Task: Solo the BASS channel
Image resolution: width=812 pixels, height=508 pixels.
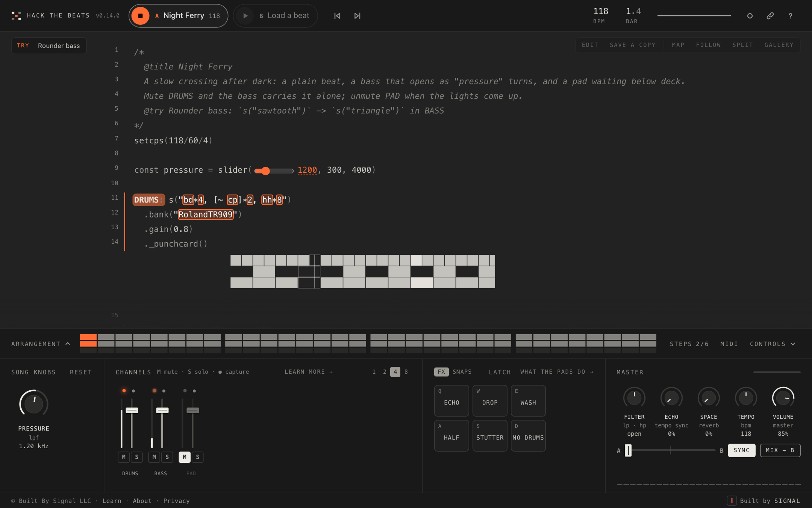Action: point(167,457)
